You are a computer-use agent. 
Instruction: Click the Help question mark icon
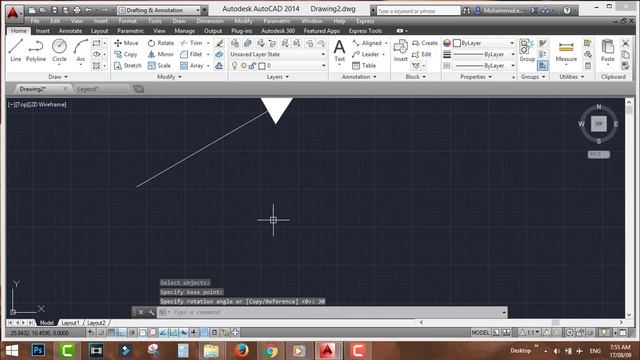point(567,11)
